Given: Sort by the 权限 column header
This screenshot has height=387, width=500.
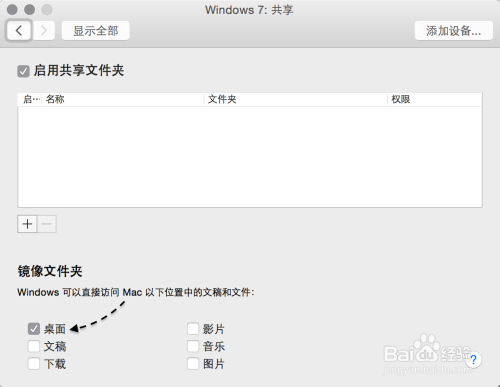Looking at the screenshot, I should click(435, 99).
